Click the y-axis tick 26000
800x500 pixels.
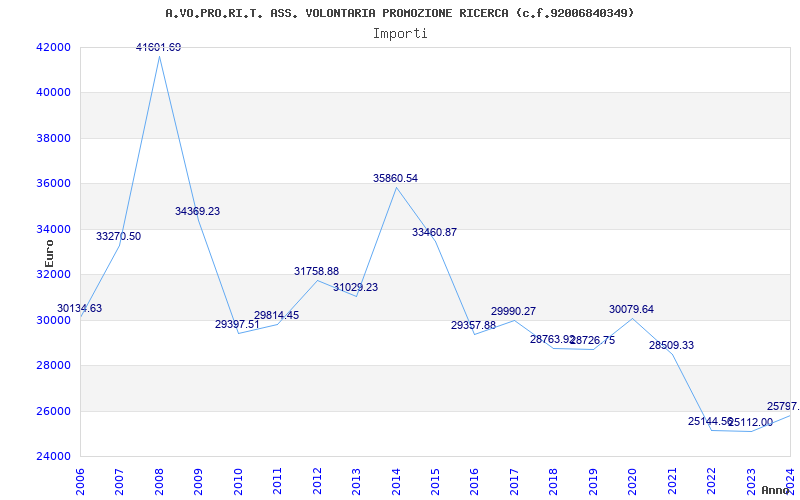click(x=53, y=411)
